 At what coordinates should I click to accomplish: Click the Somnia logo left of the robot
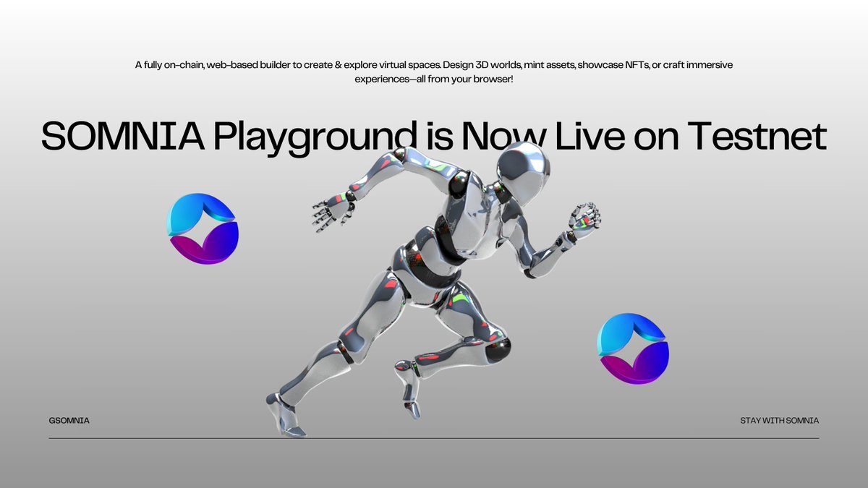[203, 229]
